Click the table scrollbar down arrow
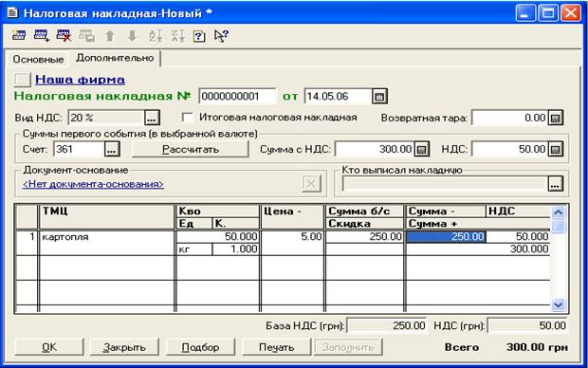 point(558,304)
